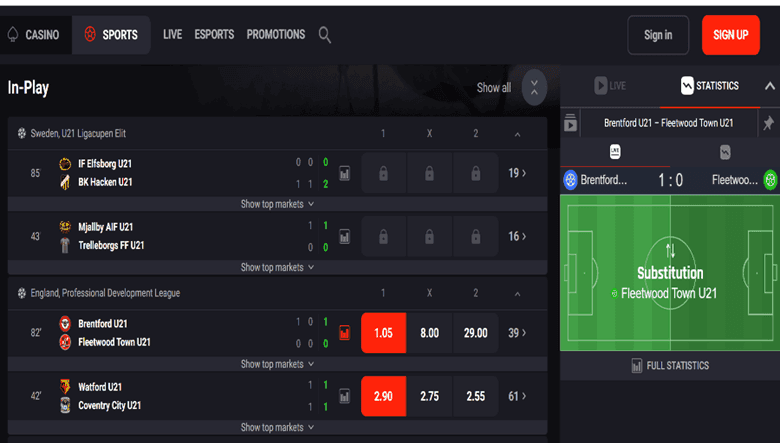Expand top markets under Mjallby AIF match

click(x=277, y=267)
